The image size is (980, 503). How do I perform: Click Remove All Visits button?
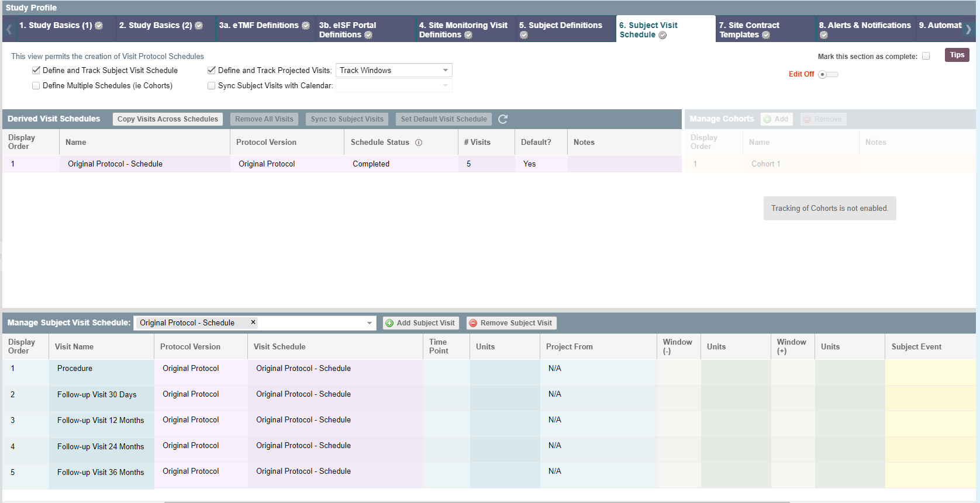point(264,119)
